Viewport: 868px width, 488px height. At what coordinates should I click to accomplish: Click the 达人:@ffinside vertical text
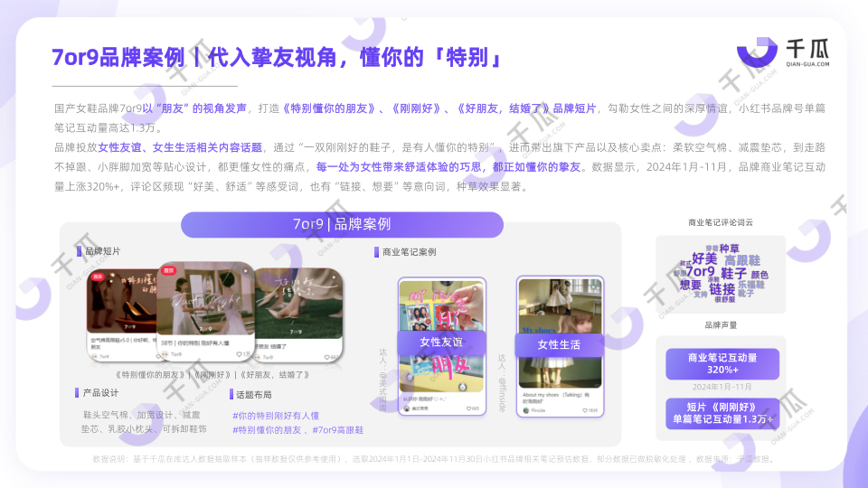pos(502,383)
